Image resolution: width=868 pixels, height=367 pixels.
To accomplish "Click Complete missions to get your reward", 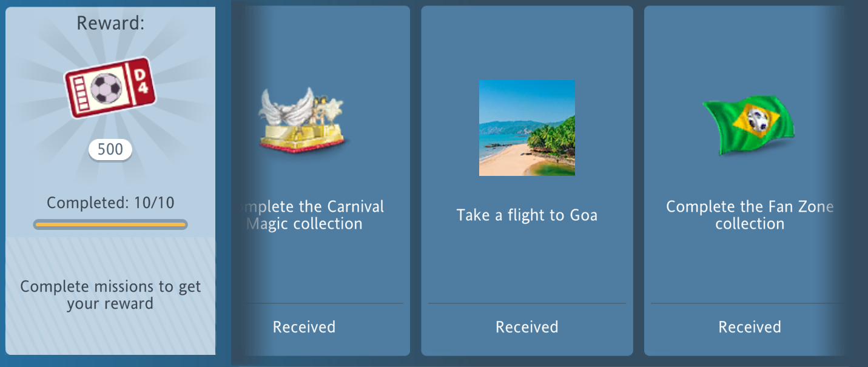I will (x=110, y=295).
